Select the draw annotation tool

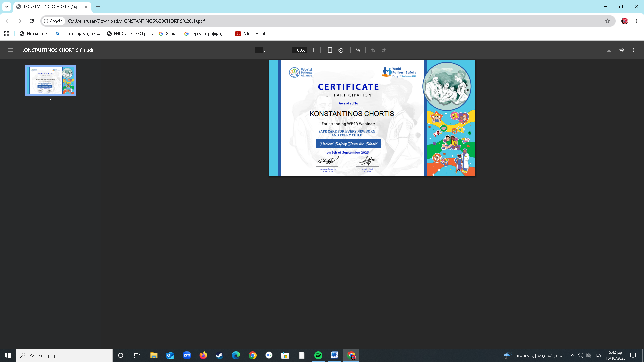coord(358,50)
